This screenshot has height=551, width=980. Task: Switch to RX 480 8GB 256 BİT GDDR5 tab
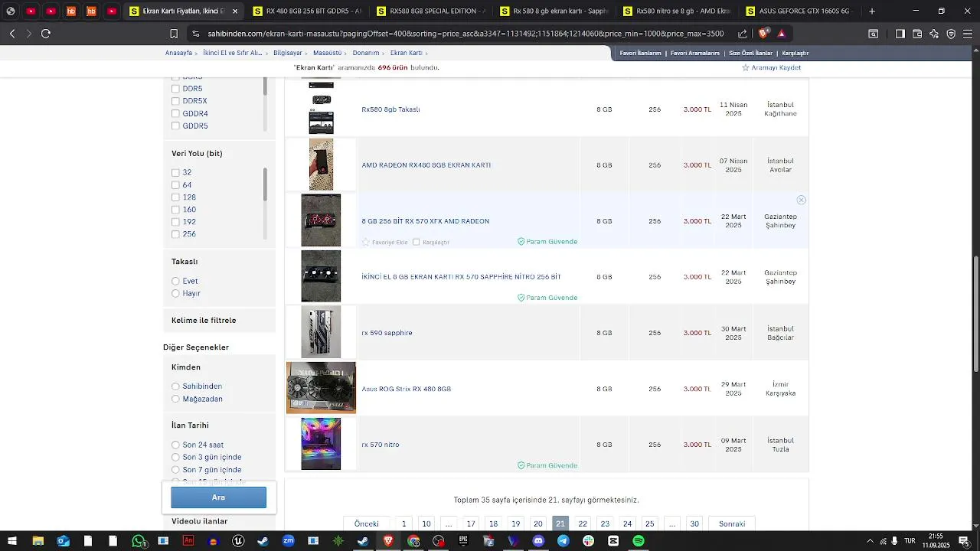point(306,11)
